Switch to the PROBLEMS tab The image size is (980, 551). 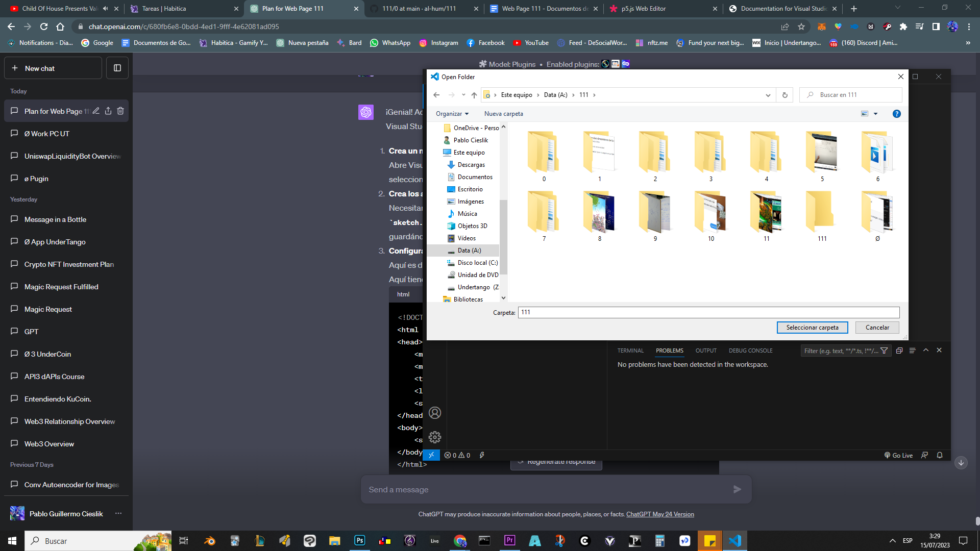(670, 350)
